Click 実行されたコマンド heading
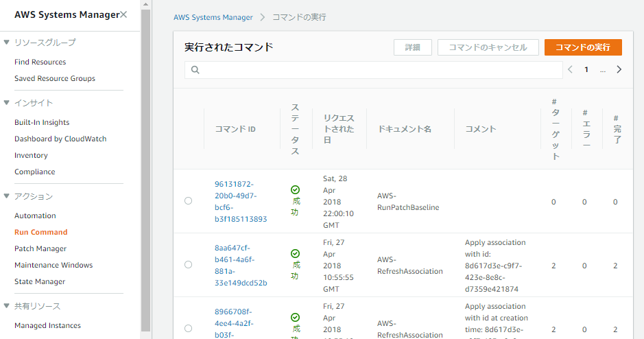 (229, 47)
